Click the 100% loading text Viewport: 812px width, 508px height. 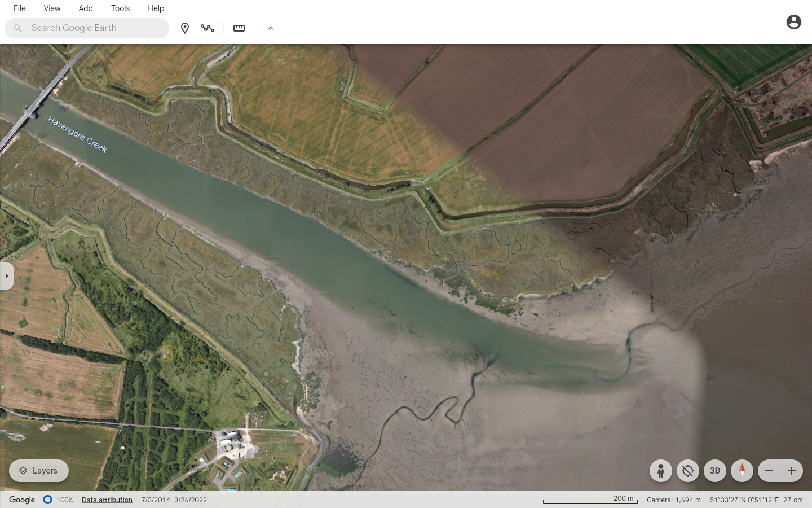[65, 500]
